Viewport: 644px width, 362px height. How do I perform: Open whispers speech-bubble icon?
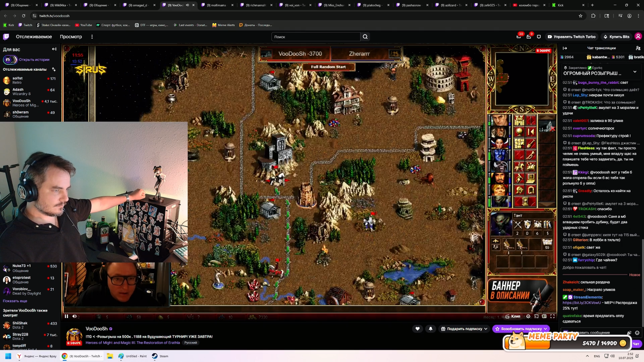coord(539,37)
